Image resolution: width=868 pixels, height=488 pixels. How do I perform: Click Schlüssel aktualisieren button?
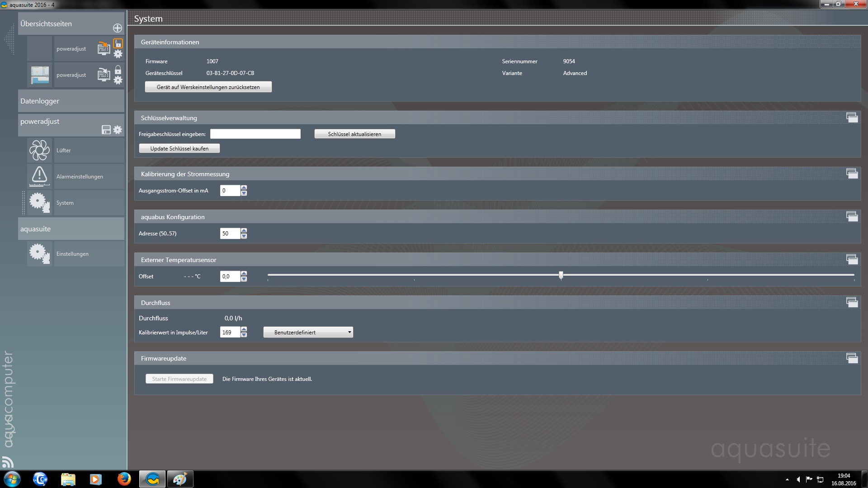tap(354, 134)
